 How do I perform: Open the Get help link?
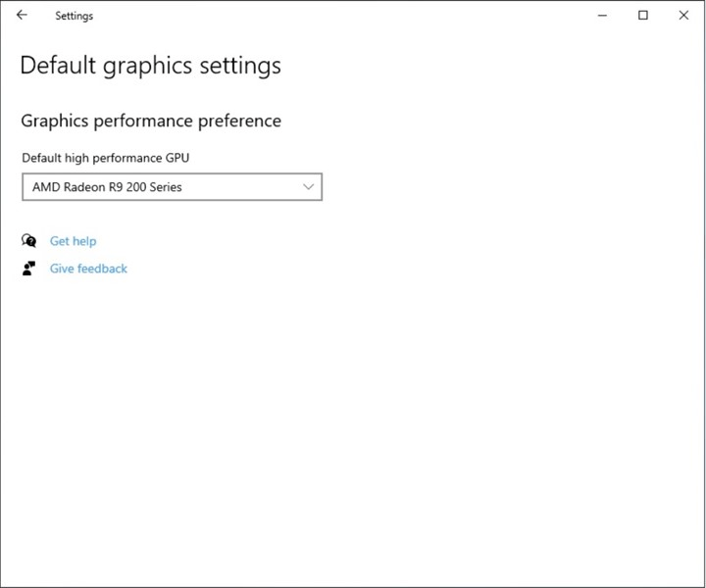click(x=73, y=241)
